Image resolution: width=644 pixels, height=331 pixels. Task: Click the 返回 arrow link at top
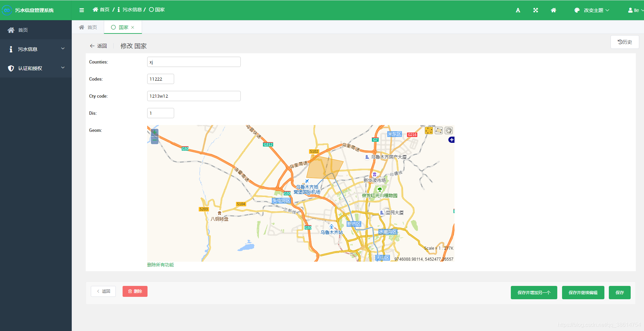click(98, 46)
